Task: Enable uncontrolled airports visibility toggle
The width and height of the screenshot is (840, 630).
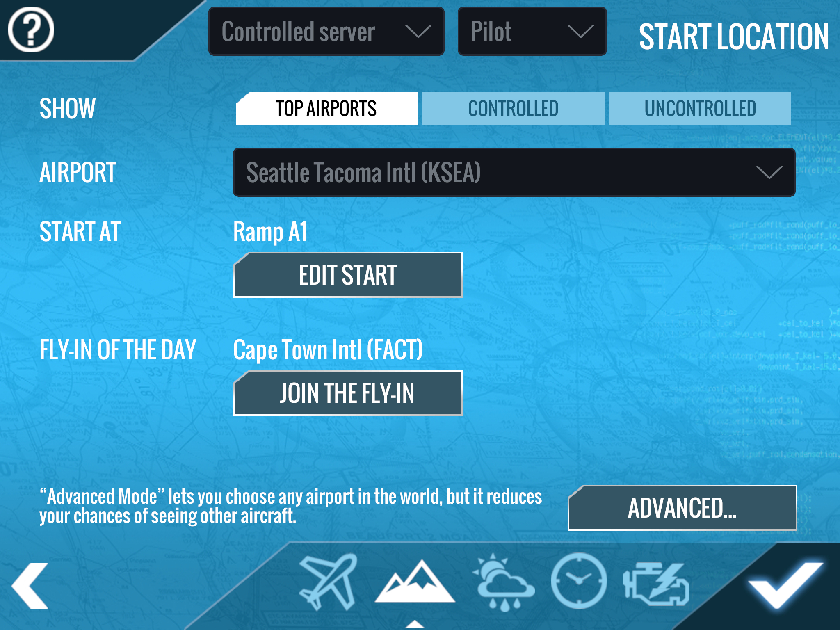Action: point(700,107)
